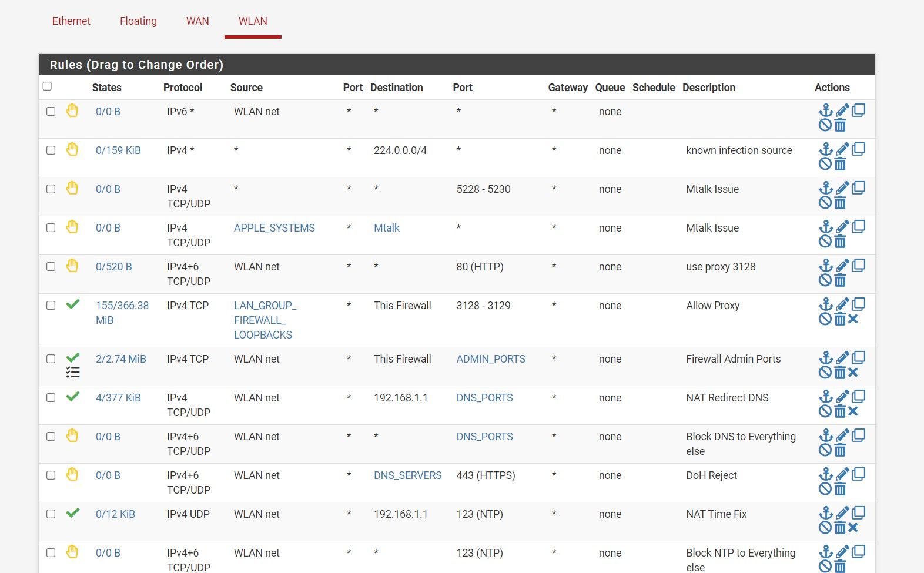
Task: Check the NAT Time Fix rule checkbox
Action: click(x=51, y=514)
